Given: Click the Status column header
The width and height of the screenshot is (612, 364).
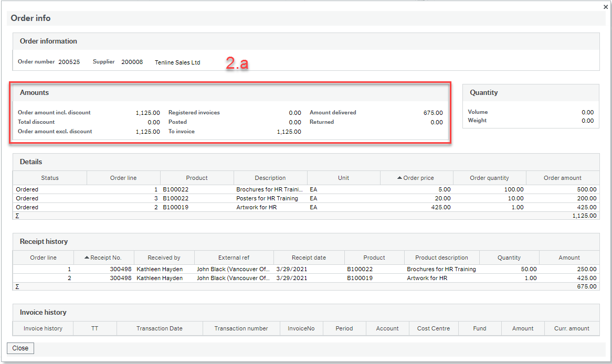Looking at the screenshot, I should click(49, 178).
